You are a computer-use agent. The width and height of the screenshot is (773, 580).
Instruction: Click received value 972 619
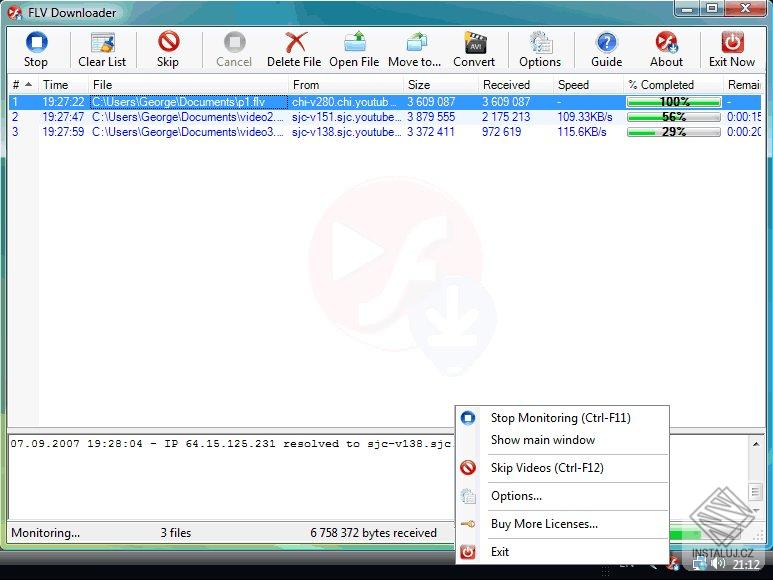point(501,132)
